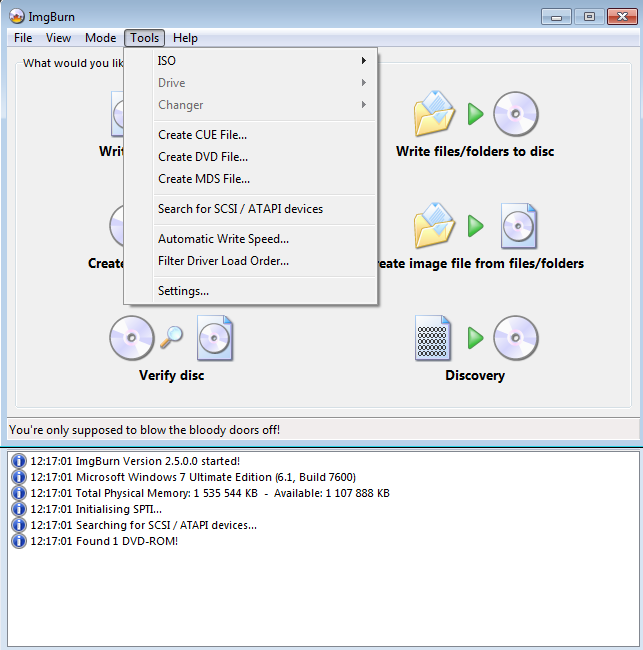
Task: Select log text 'Searching for SCSI / ATAPI devices...'
Action: [x=166, y=526]
